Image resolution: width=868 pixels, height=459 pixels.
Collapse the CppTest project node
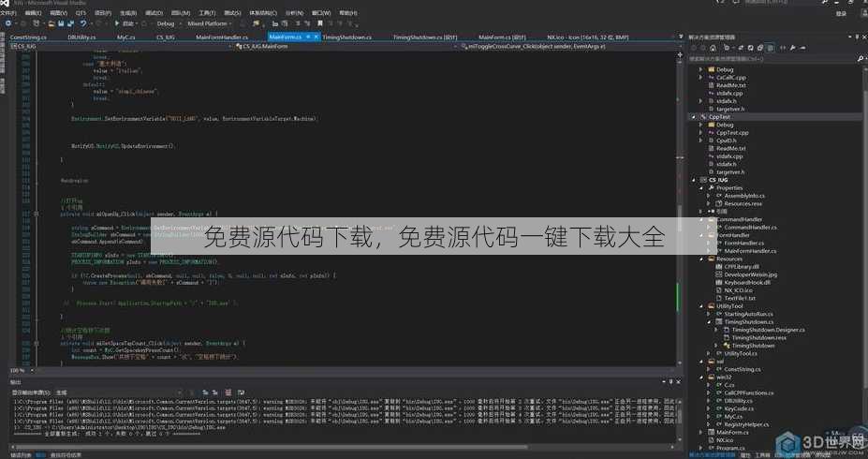coord(693,117)
